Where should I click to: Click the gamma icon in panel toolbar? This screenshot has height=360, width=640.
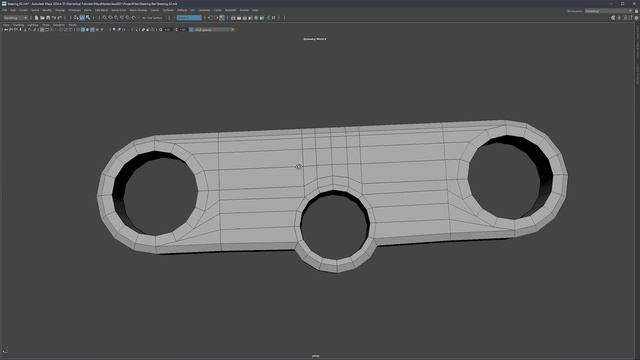click(x=176, y=30)
